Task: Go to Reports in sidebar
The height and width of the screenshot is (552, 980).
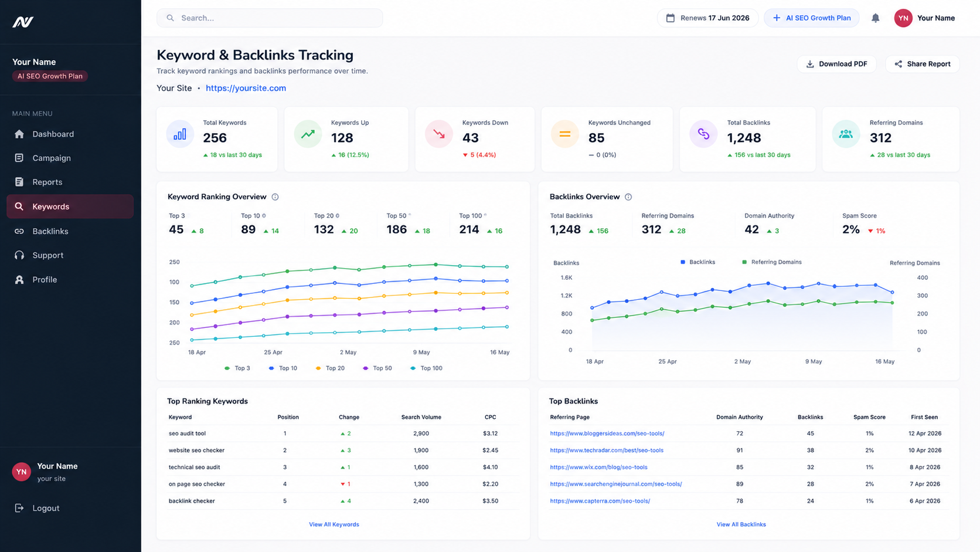Action: pyautogui.click(x=70, y=182)
